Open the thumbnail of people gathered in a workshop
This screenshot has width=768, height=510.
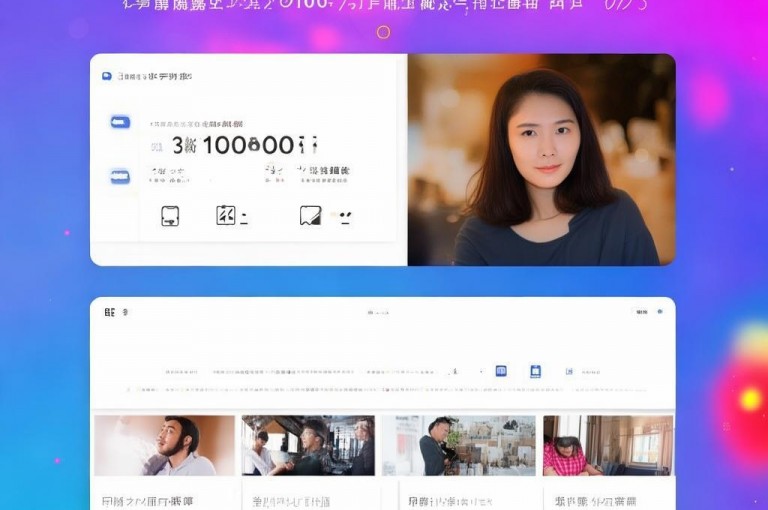[308, 445]
